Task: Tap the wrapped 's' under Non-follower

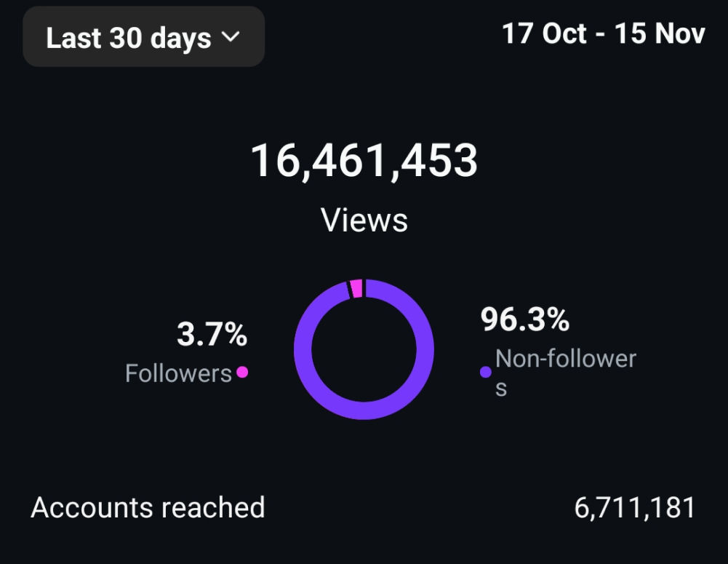Action: [501, 388]
